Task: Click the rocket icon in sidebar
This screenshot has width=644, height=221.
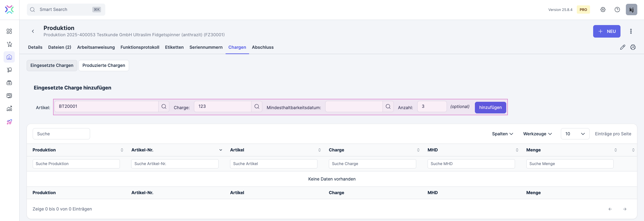Action: pyautogui.click(x=9, y=122)
